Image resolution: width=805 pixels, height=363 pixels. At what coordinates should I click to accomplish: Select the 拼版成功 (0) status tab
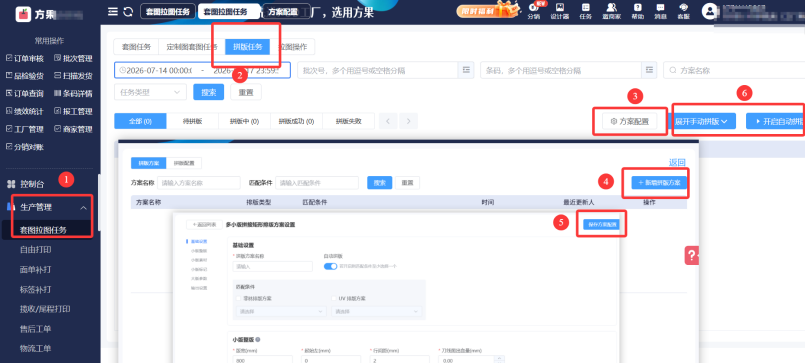point(296,121)
